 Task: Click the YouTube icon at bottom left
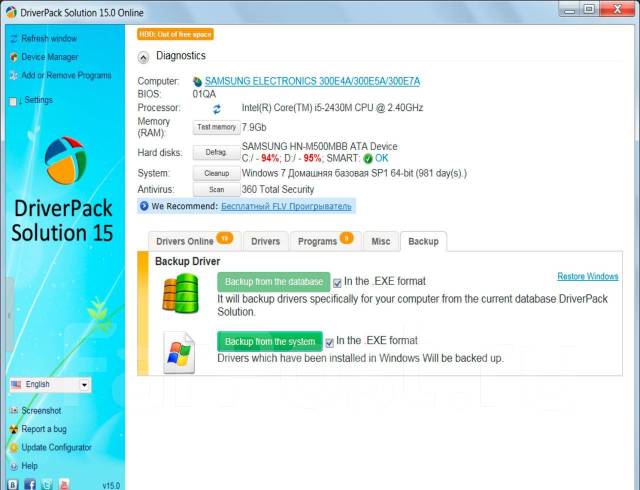(x=63, y=483)
